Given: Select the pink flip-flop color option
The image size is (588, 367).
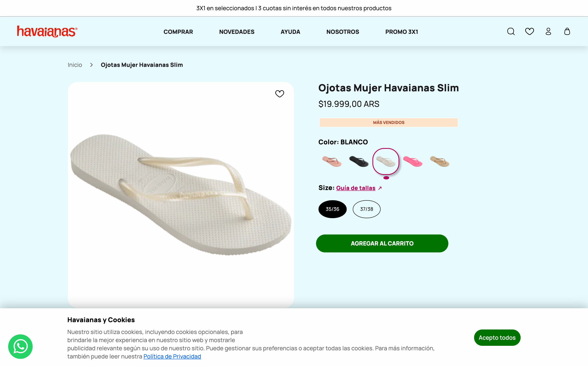Looking at the screenshot, I should tap(413, 161).
